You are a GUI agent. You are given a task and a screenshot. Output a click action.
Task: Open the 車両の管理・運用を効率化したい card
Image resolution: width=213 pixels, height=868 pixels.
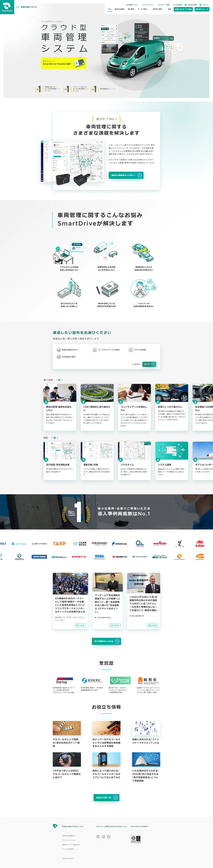(60, 407)
